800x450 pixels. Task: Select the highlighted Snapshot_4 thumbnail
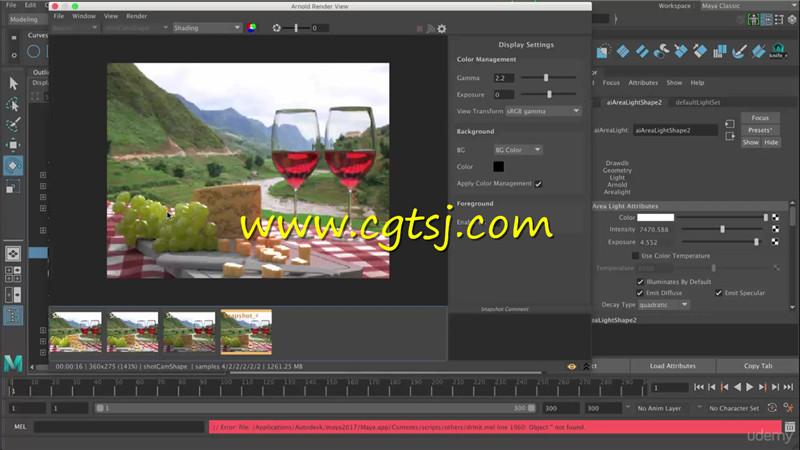click(246, 332)
